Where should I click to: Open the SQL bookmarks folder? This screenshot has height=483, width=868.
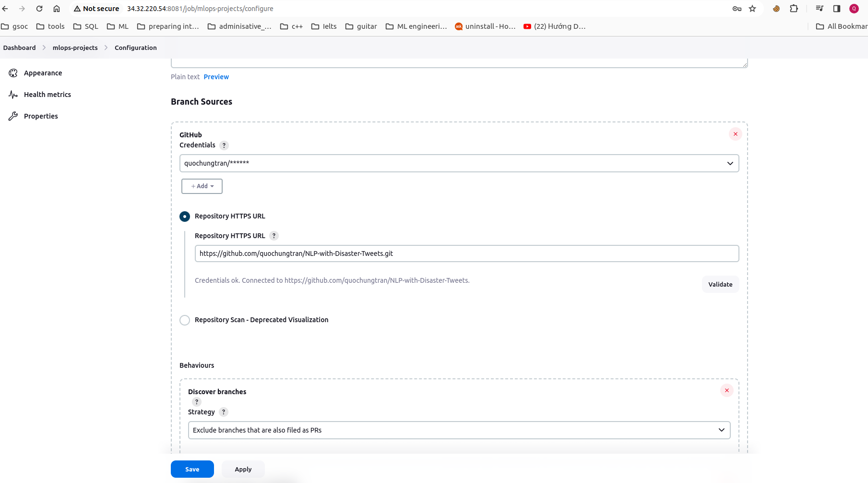tap(86, 26)
